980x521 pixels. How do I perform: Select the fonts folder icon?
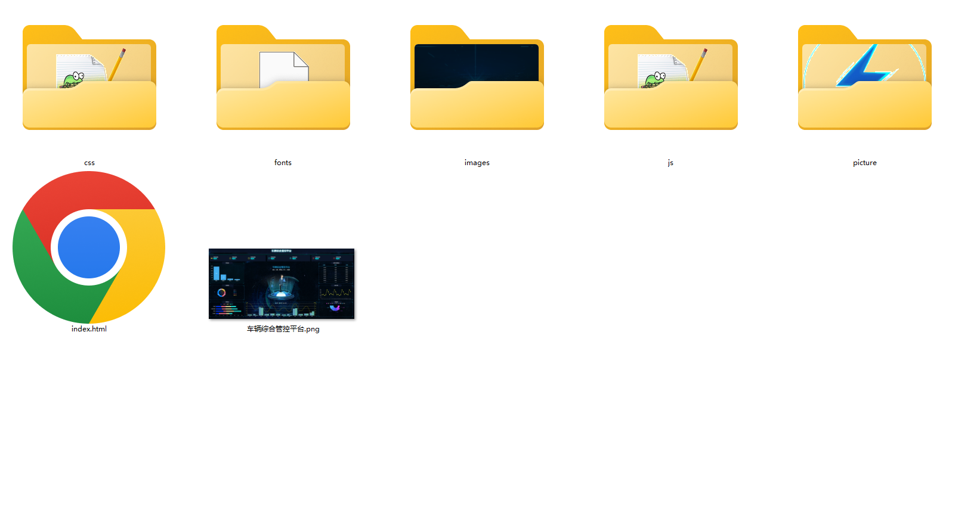pos(283,77)
